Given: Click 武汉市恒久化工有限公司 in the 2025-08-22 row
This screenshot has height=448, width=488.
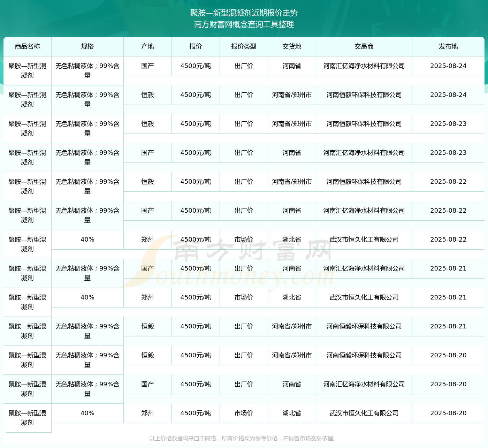Looking at the screenshot, I should [x=364, y=240].
